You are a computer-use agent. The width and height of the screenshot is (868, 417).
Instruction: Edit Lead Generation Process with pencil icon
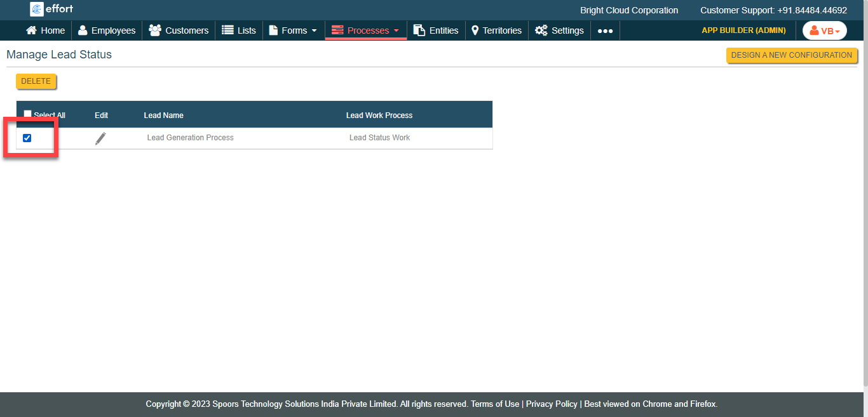100,138
